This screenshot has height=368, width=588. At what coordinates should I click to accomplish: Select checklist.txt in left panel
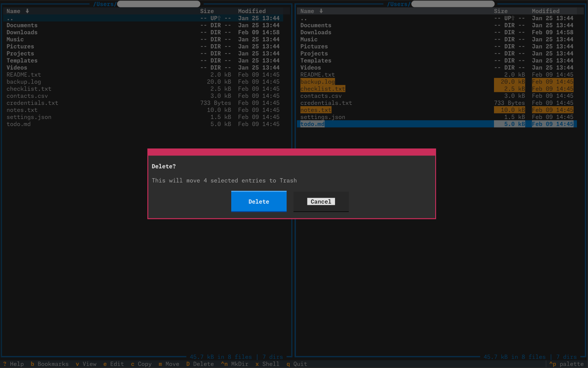[143, 89]
